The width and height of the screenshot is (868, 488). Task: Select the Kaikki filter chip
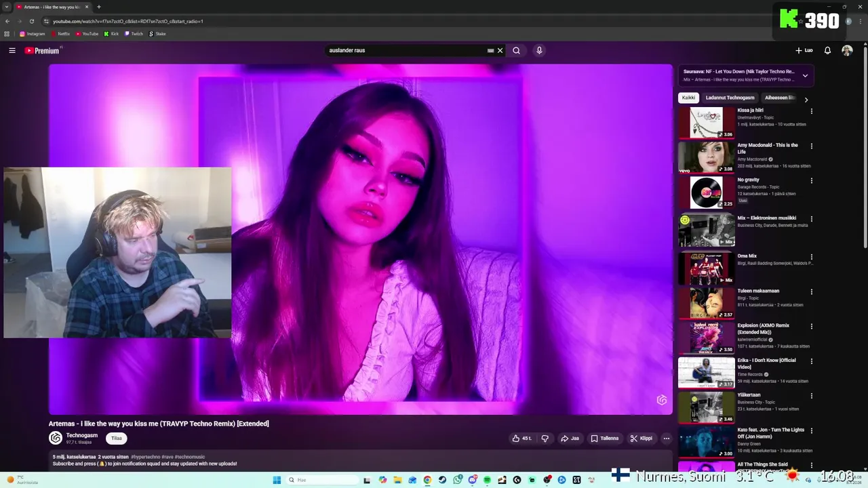(x=688, y=98)
